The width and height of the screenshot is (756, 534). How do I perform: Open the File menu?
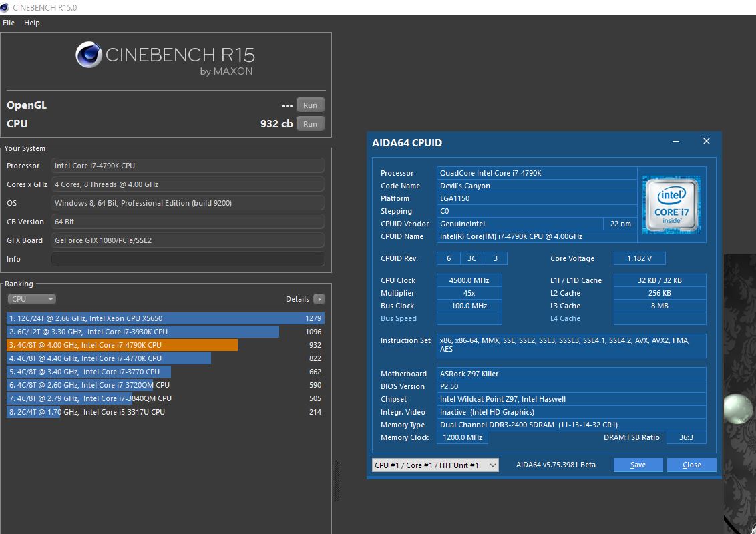pos(9,23)
